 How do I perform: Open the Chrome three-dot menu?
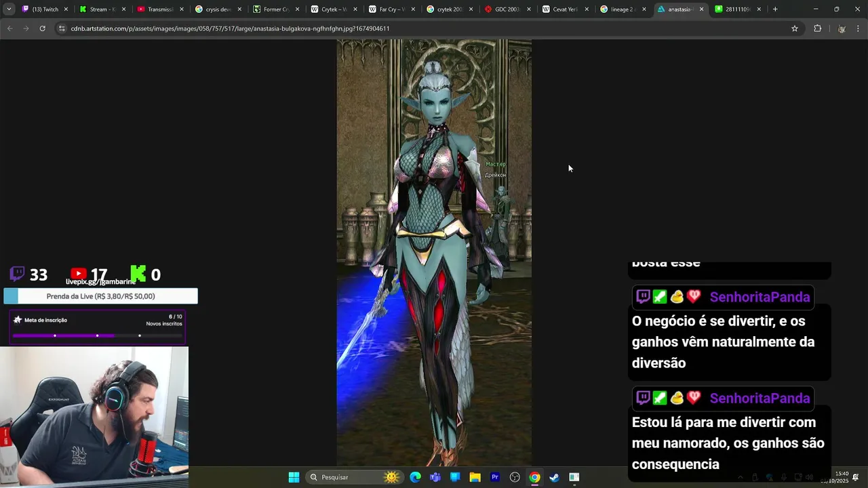pos(858,28)
